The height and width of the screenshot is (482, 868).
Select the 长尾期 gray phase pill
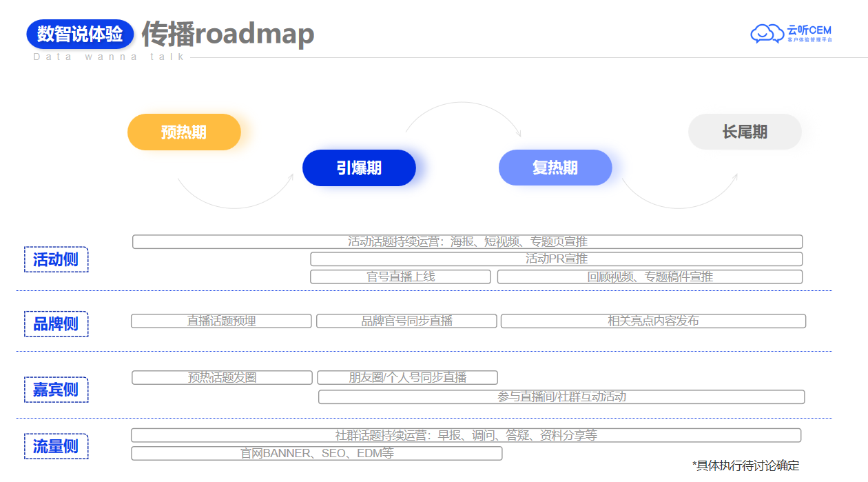[x=745, y=132]
